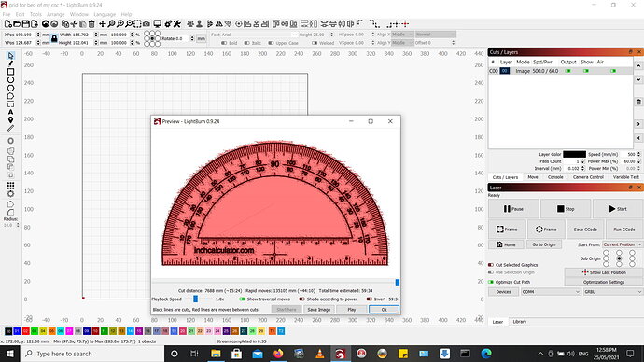Select the arrow Select tool

click(10, 55)
